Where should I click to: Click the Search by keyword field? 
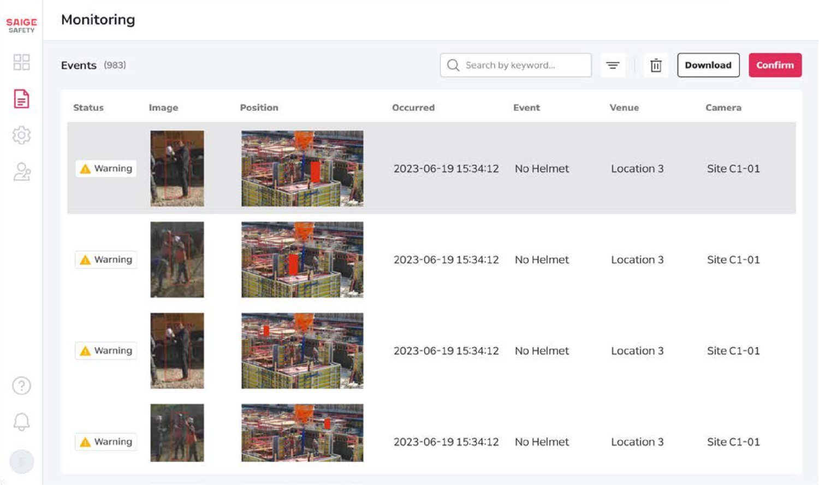515,65
